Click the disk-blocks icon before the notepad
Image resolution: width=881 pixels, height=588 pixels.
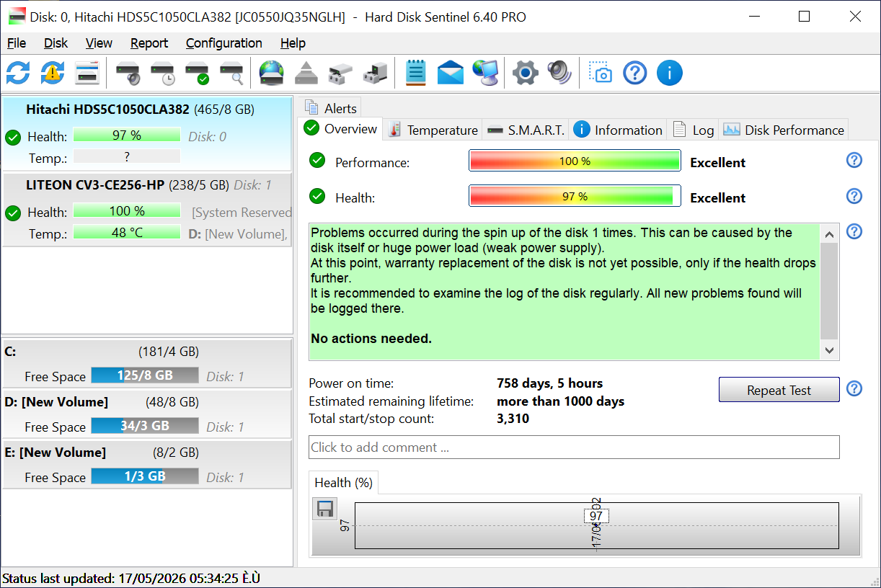[376, 73]
